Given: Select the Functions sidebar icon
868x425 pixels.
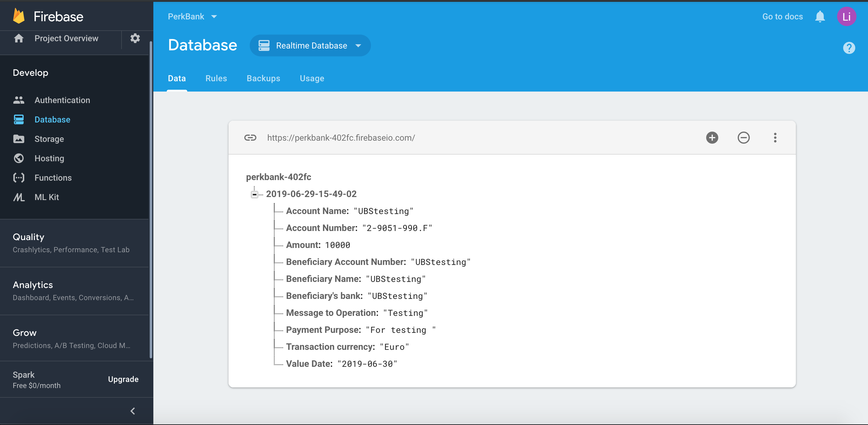Looking at the screenshot, I should 19,178.
